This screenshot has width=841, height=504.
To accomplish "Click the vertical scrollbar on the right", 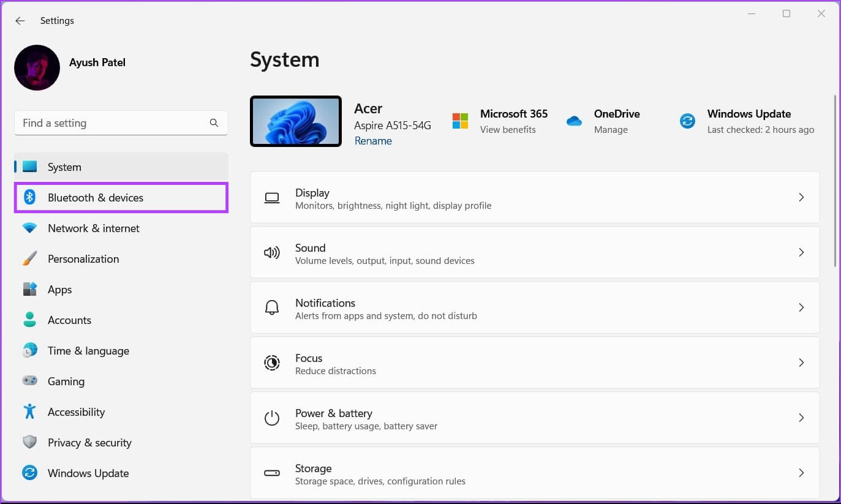I will point(835,181).
